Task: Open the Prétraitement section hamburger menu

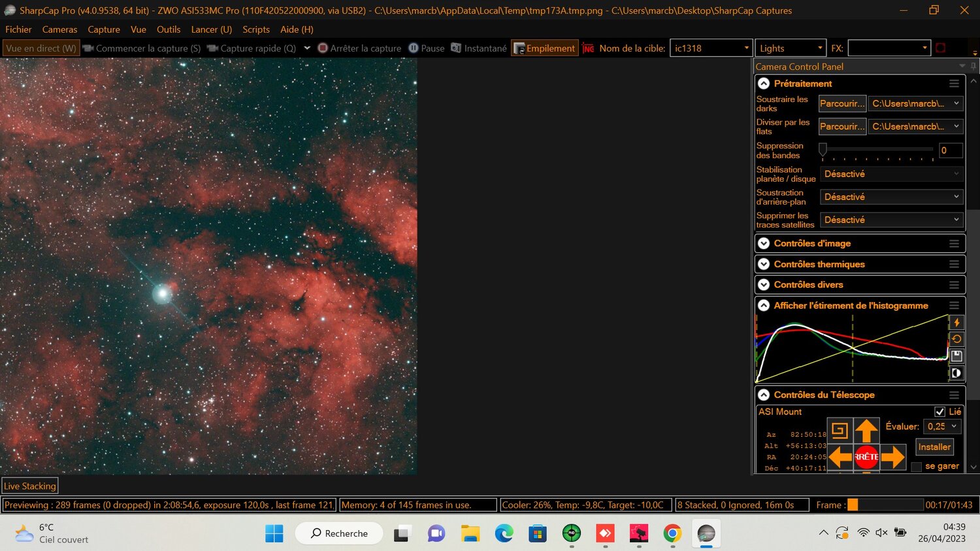Action: [954, 84]
